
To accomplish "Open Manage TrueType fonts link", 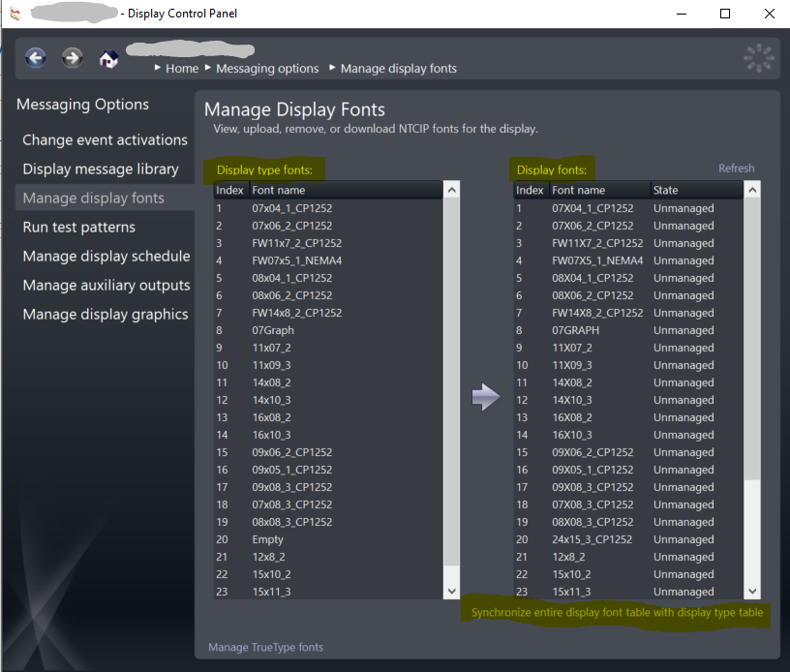I will [x=266, y=647].
